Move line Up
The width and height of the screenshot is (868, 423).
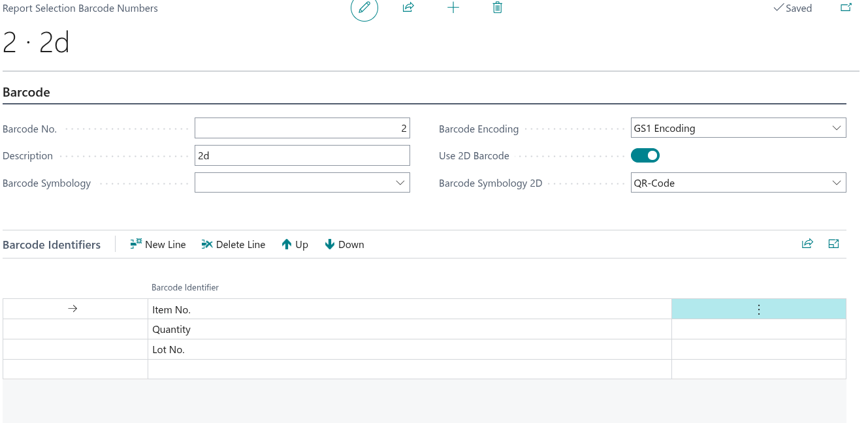(x=295, y=244)
